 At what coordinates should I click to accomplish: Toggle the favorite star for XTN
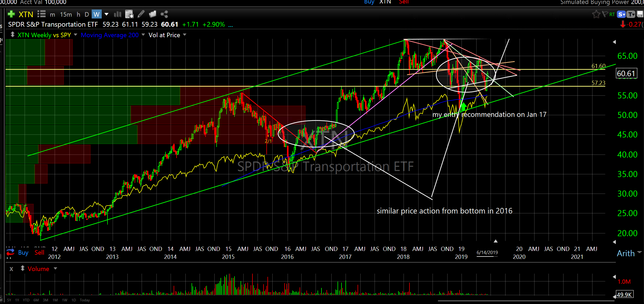(x=596, y=14)
